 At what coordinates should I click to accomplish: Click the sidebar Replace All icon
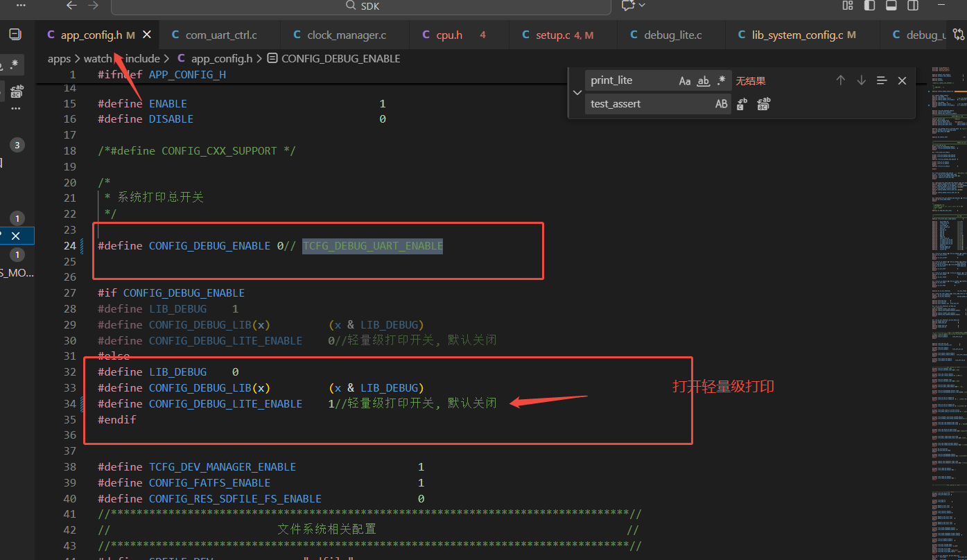tap(17, 91)
